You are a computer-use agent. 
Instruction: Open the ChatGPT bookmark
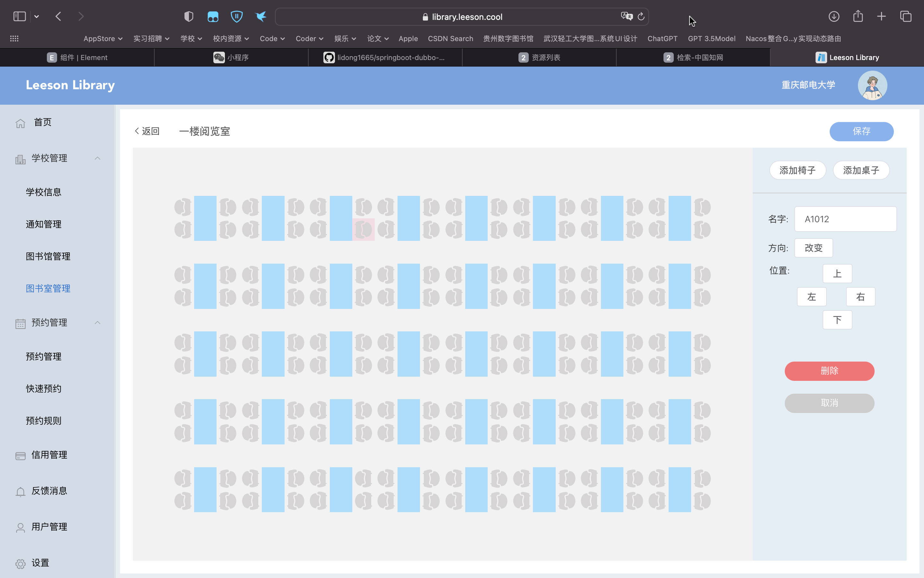click(x=663, y=39)
